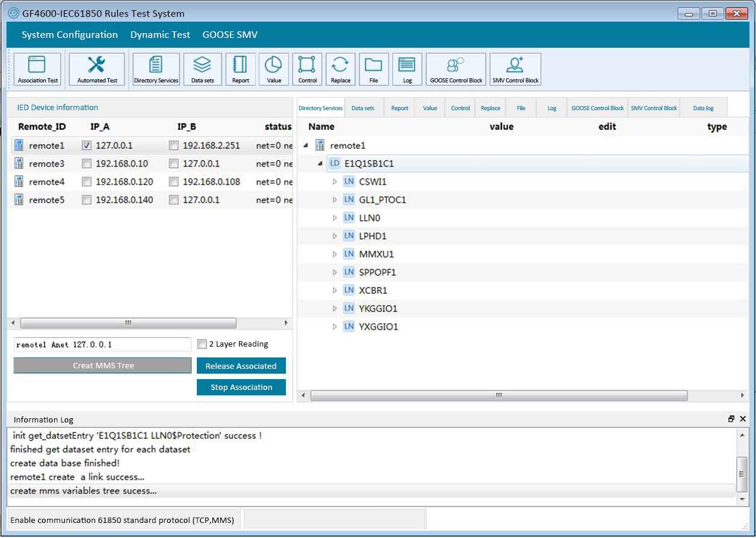The image size is (756, 538).
Task: Click the Data sets toolbar icon
Action: point(202,70)
